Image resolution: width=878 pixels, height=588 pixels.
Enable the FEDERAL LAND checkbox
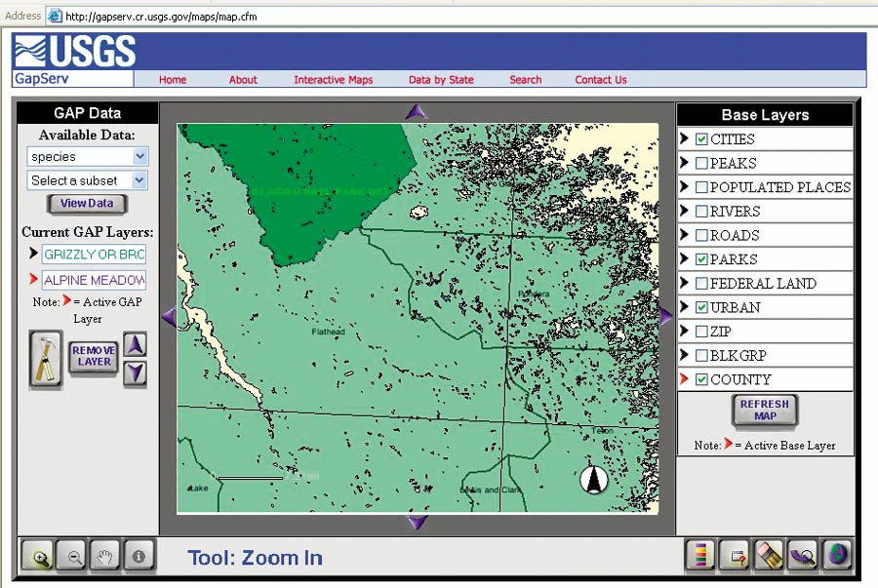click(701, 283)
